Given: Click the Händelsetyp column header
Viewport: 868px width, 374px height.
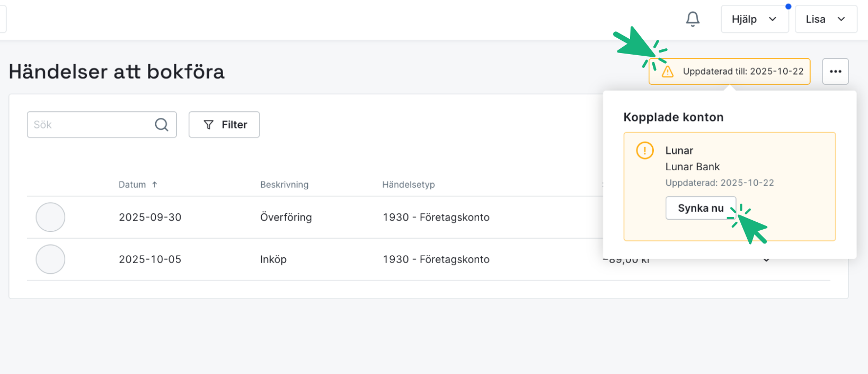Looking at the screenshot, I should pos(408,185).
